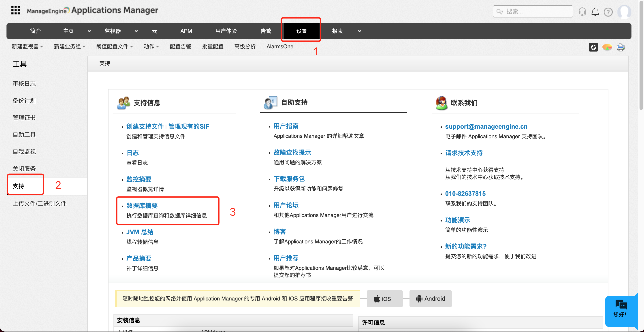The height and width of the screenshot is (332, 644).
Task: Click the 管理现有的SIF link
Action: point(189,126)
